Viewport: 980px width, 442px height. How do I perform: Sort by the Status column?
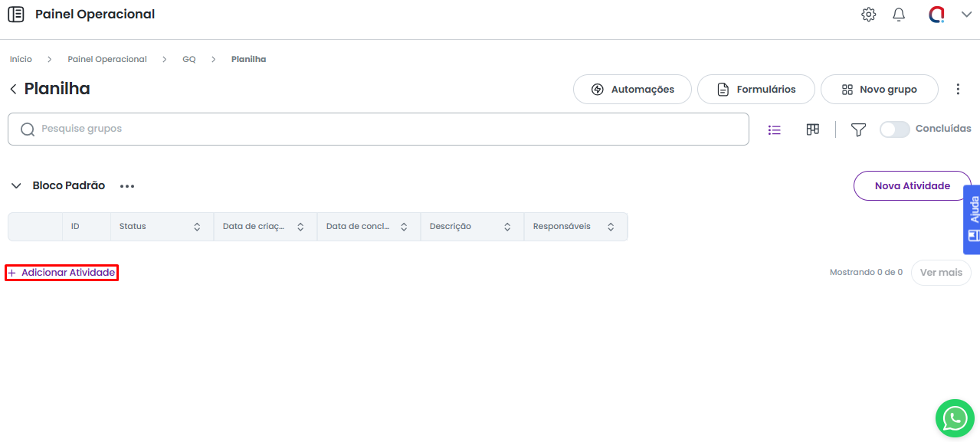(197, 228)
